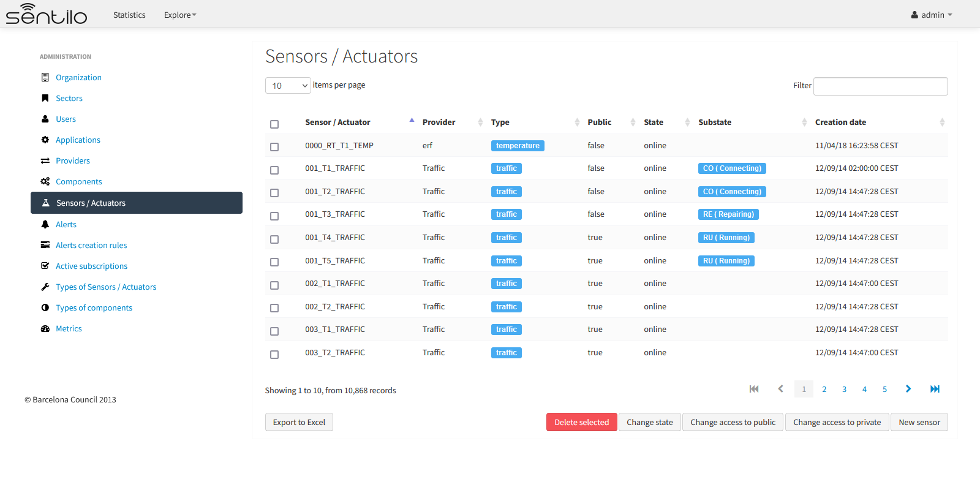This screenshot has height=490, width=980.
Task: Click the Alerts creation rules list icon
Action: [45, 245]
